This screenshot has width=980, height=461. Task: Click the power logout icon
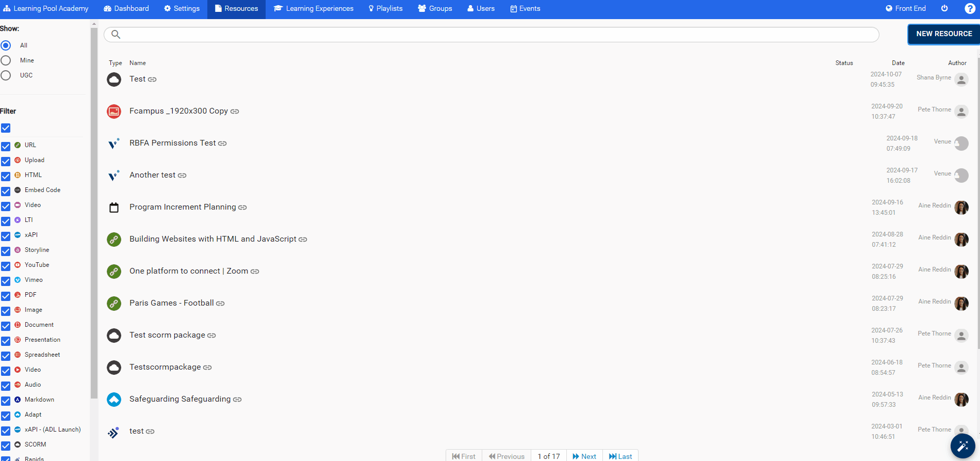click(944, 9)
